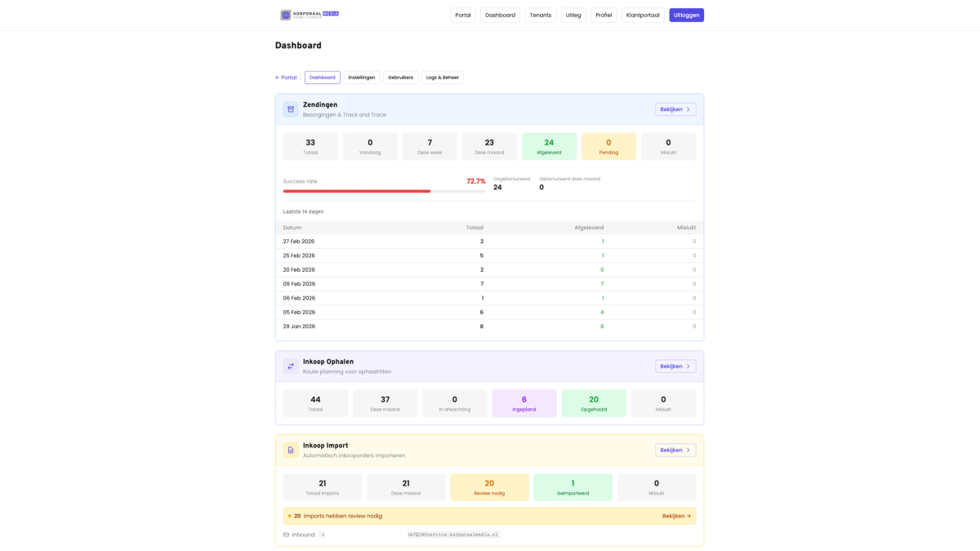Screen dimensions: 980x551
Task: Click the Inkoop Import document icon
Action: click(291, 450)
